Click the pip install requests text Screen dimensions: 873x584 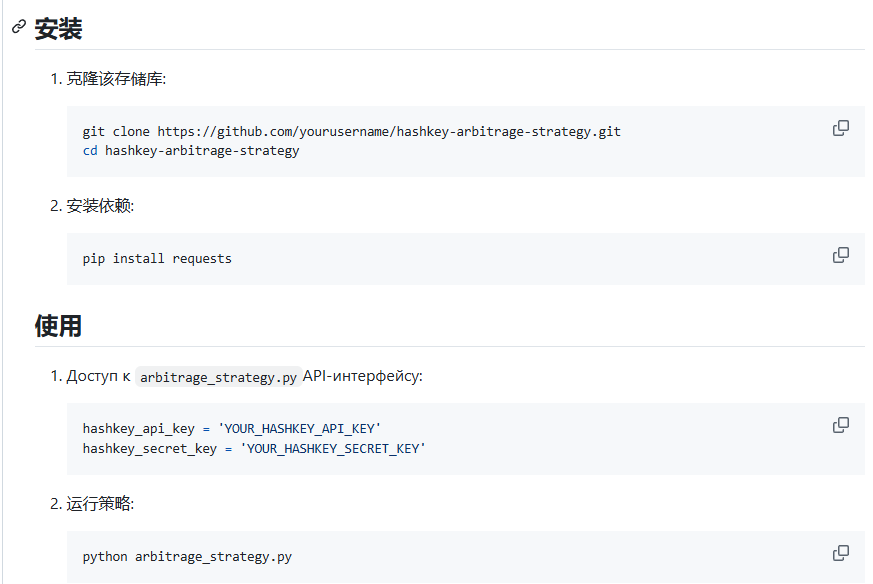(x=157, y=259)
